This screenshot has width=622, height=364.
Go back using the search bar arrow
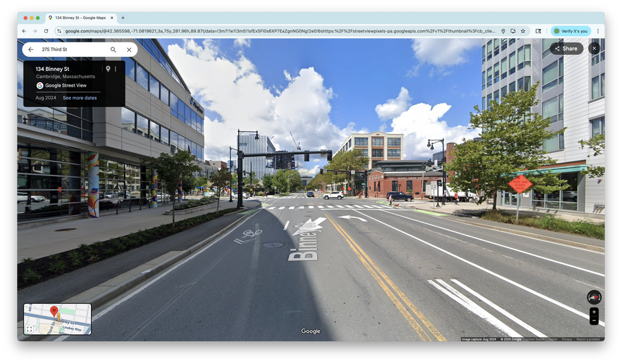coord(30,49)
